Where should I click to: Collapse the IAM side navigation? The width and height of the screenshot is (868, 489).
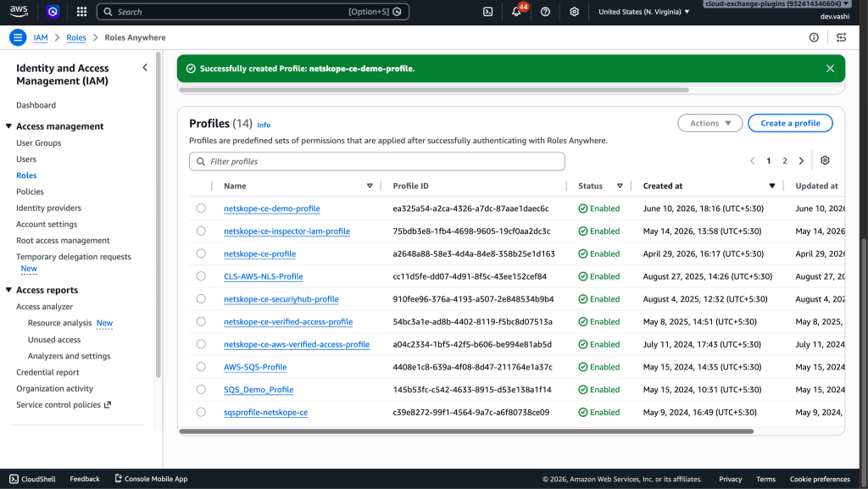(x=145, y=68)
